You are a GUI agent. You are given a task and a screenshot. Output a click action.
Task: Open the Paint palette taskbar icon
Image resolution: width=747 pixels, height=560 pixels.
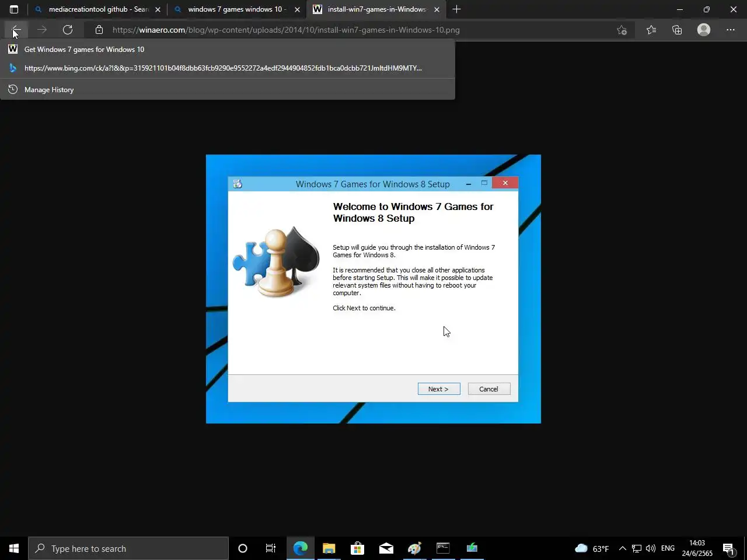414,548
